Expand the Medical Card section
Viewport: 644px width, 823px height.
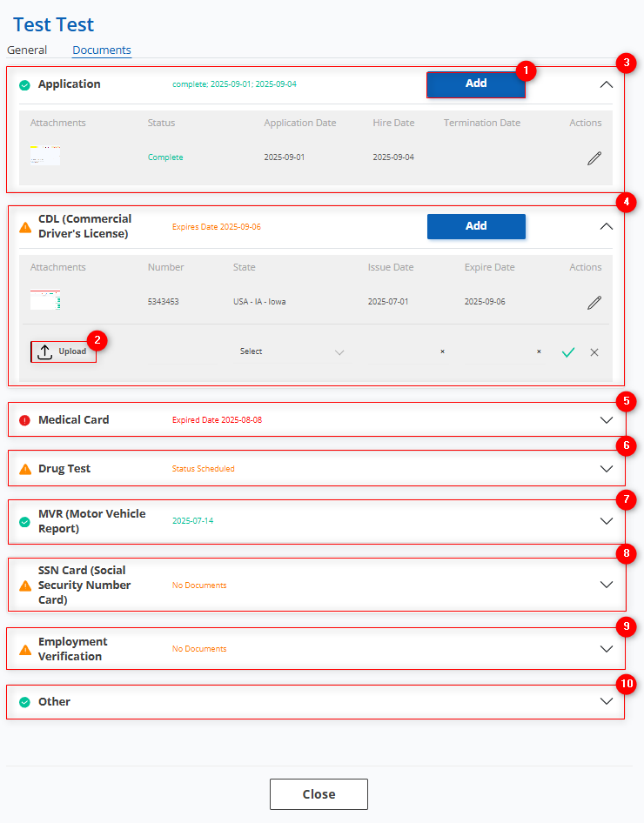[607, 419]
